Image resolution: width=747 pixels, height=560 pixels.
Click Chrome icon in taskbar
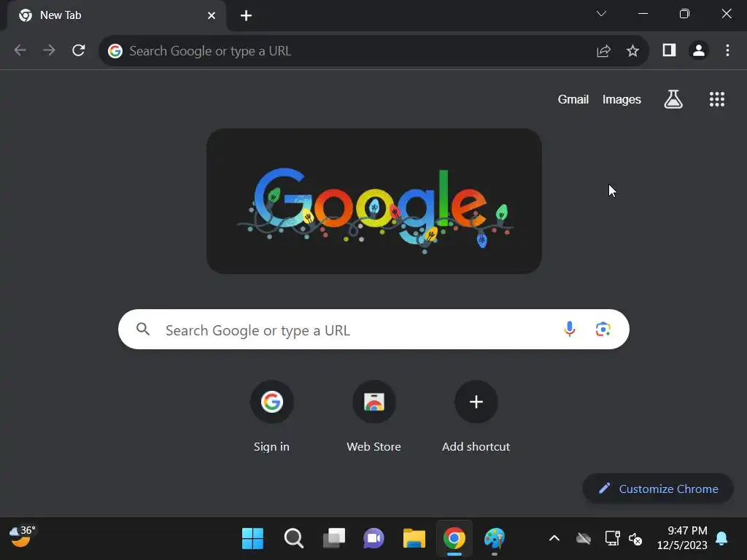point(454,539)
